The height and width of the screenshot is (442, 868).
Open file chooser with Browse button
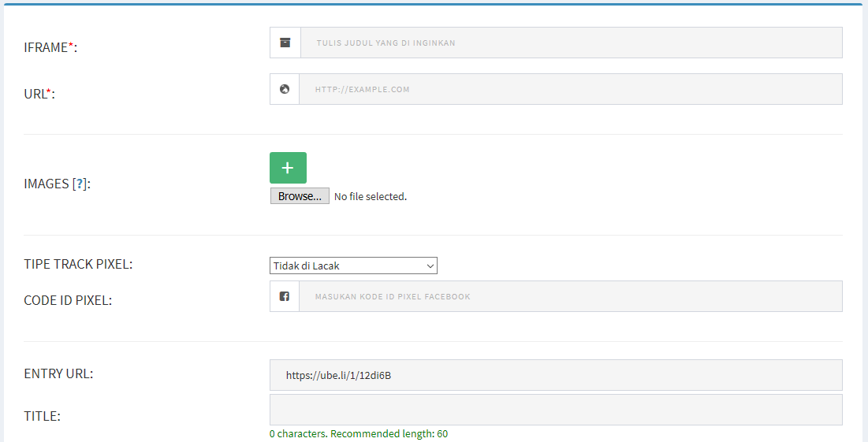click(x=300, y=196)
